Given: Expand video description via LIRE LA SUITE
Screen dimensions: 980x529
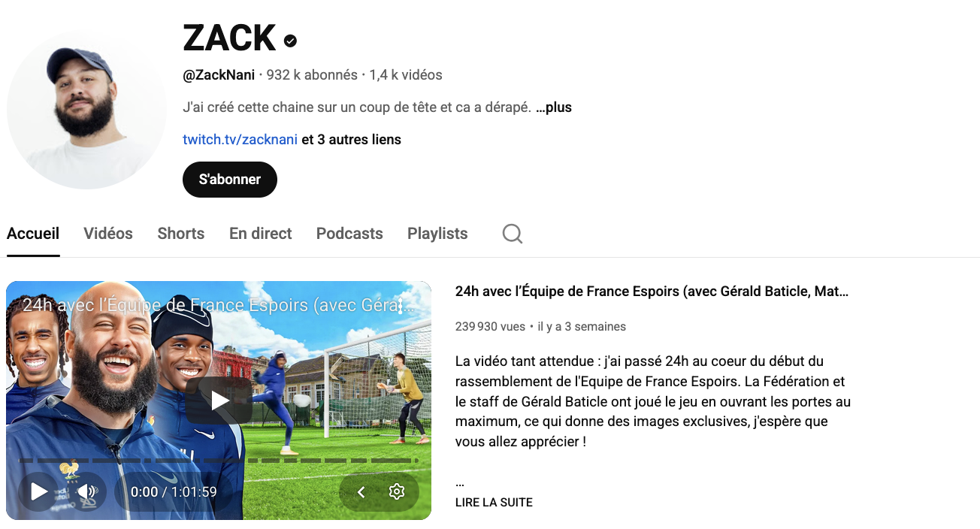Looking at the screenshot, I should click(494, 503).
